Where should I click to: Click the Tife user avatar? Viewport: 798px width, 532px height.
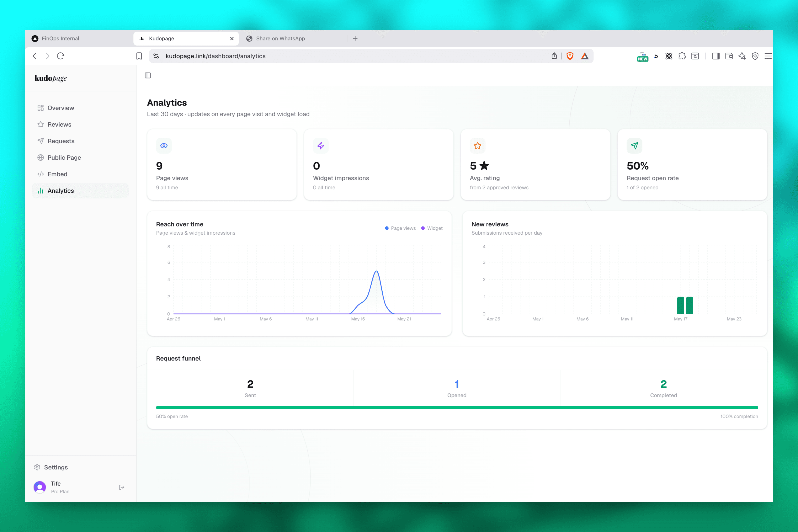coord(40,487)
